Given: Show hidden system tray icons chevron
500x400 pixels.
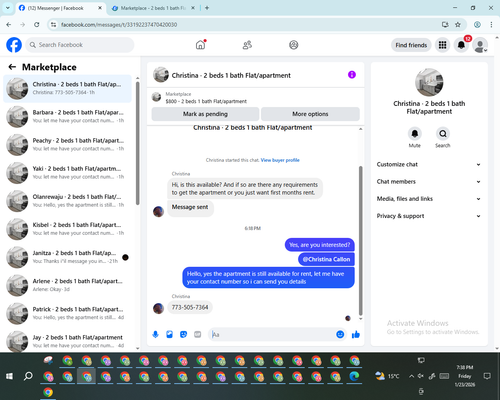Looking at the screenshot, I should point(411,376).
